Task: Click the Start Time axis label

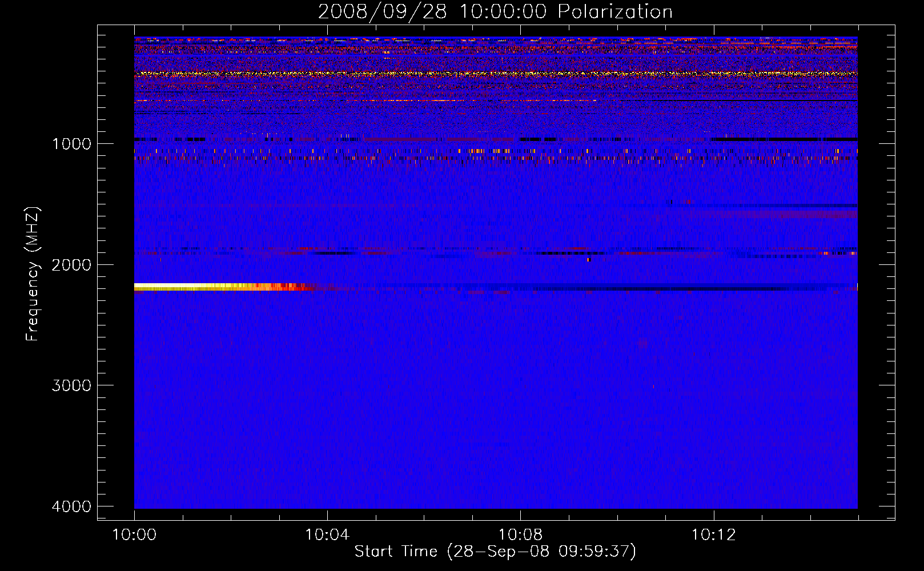Action: 495,552
